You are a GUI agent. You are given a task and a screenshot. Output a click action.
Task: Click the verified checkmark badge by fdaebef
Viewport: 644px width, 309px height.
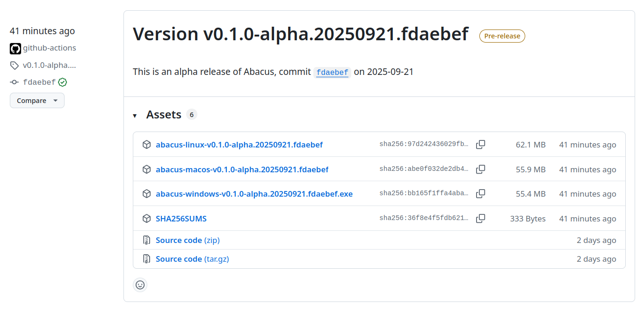pos(63,82)
